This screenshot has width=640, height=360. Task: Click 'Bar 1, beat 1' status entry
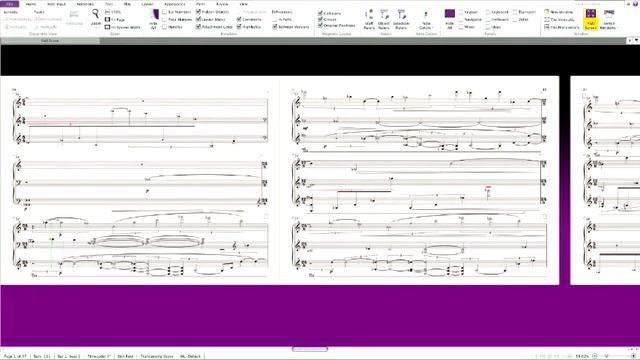tap(69, 356)
